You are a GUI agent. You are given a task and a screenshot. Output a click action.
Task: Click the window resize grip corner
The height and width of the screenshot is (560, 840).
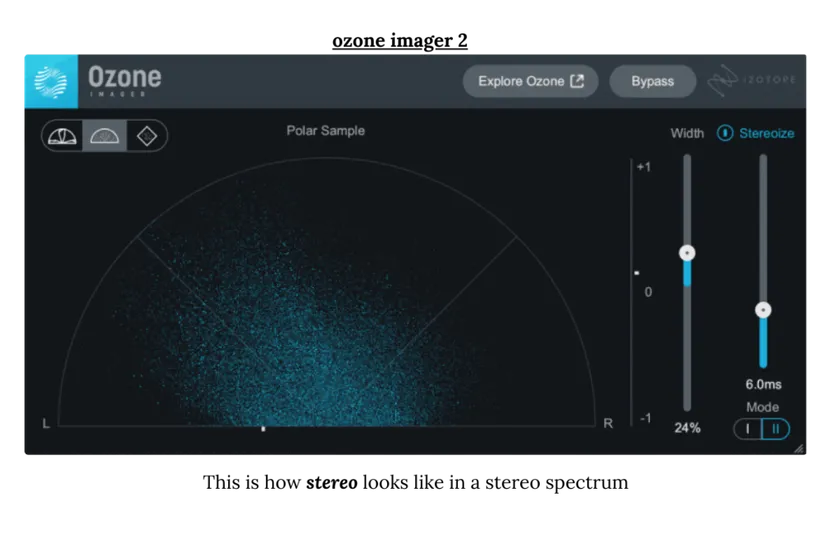coord(799,449)
